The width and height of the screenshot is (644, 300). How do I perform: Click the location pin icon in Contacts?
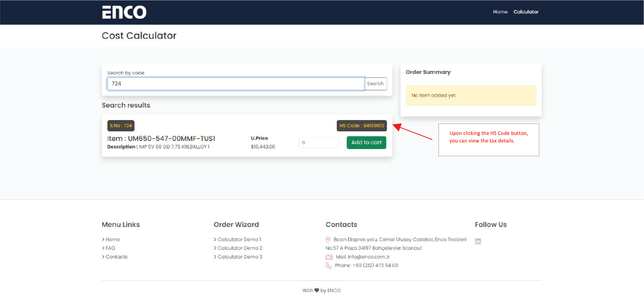pos(328,240)
